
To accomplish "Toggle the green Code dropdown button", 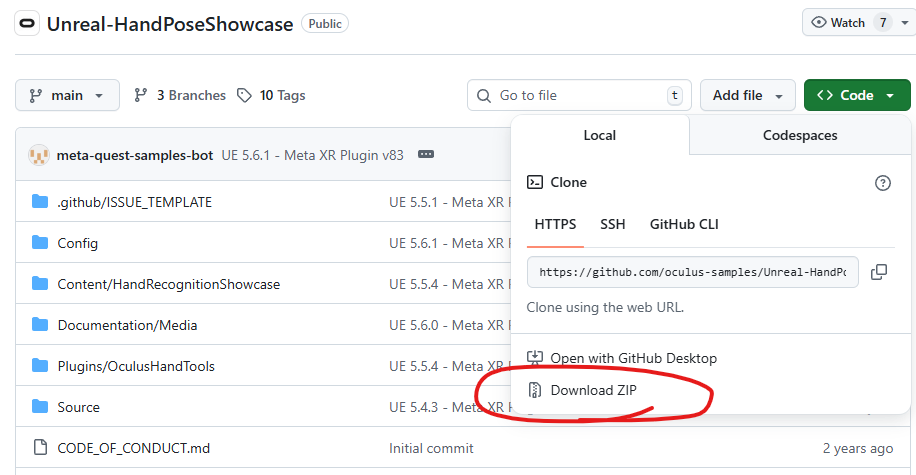I will tap(857, 95).
